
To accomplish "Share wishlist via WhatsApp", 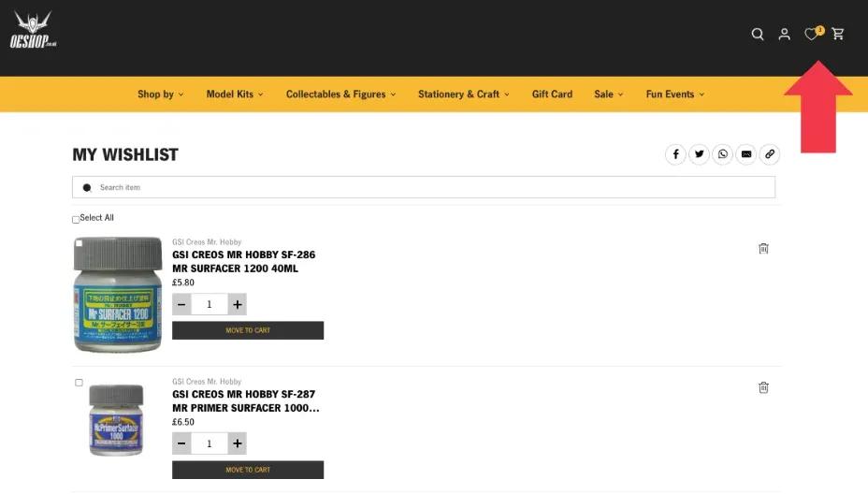I will (x=722, y=154).
